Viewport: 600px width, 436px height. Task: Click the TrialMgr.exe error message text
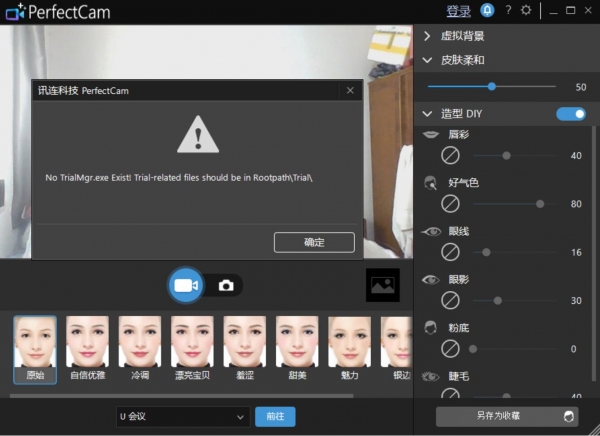(179, 178)
